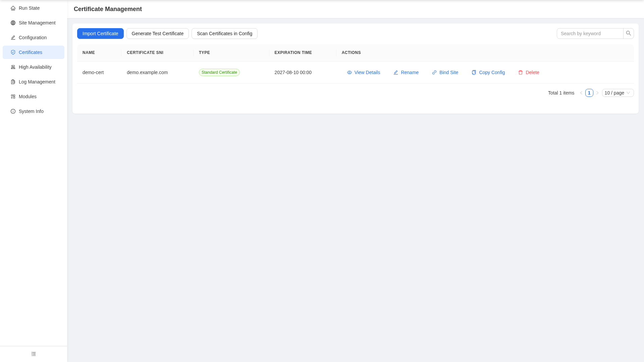Click the Configuration pencil icon
The height and width of the screenshot is (362, 644).
tap(13, 38)
